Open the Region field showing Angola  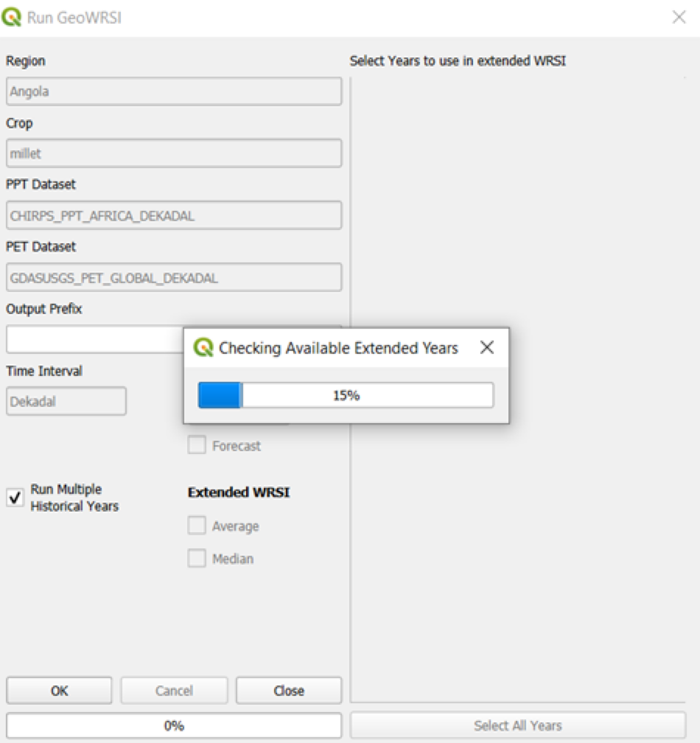tap(174, 92)
